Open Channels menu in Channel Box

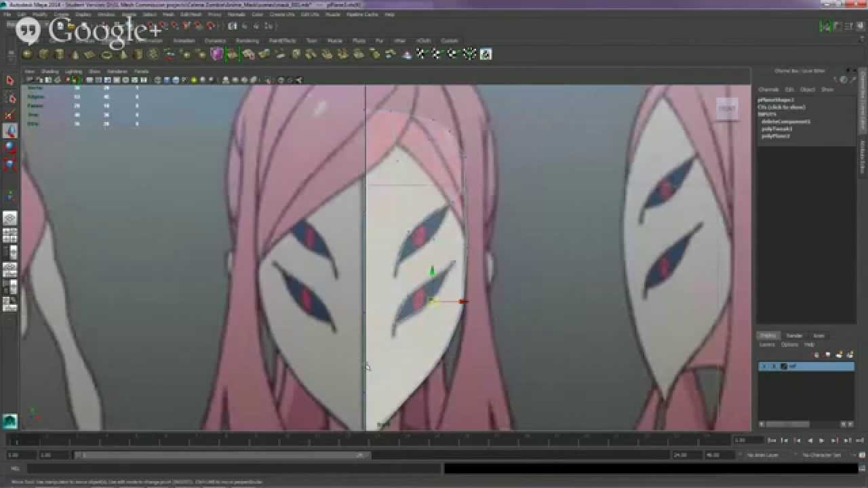[768, 89]
